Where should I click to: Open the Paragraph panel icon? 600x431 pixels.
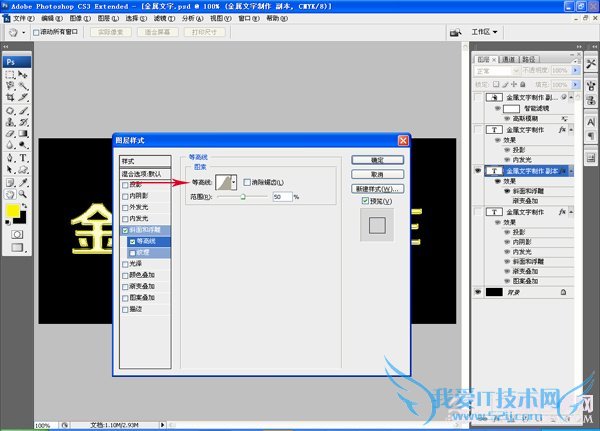(x=591, y=136)
